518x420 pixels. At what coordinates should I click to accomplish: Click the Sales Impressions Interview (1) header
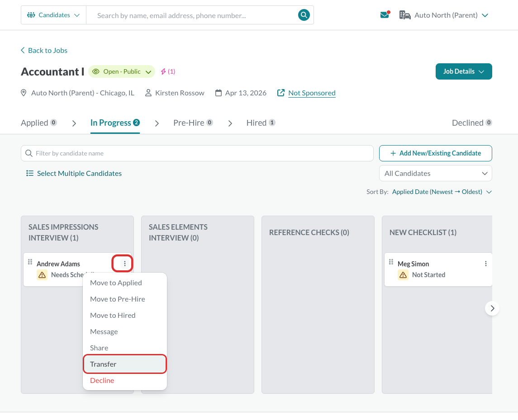coord(63,232)
